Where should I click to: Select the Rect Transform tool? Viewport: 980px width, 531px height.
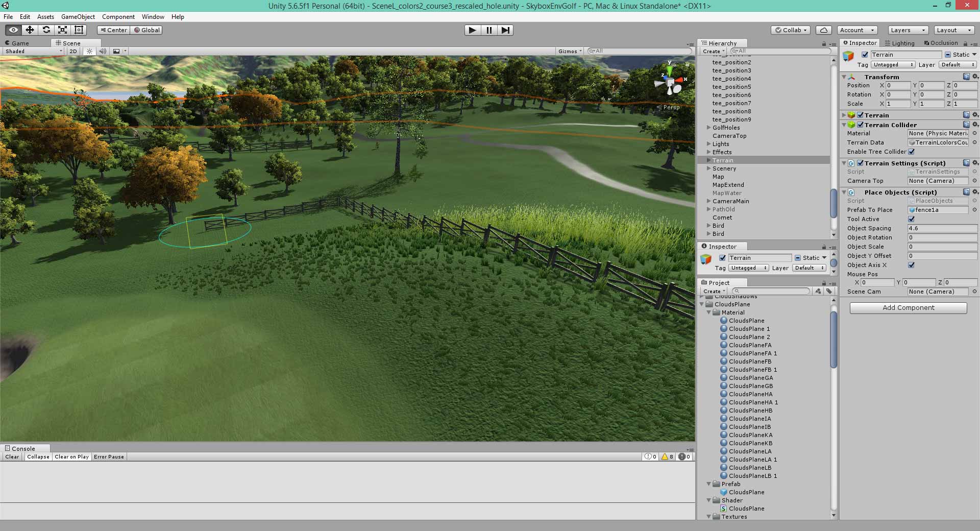[x=79, y=30]
